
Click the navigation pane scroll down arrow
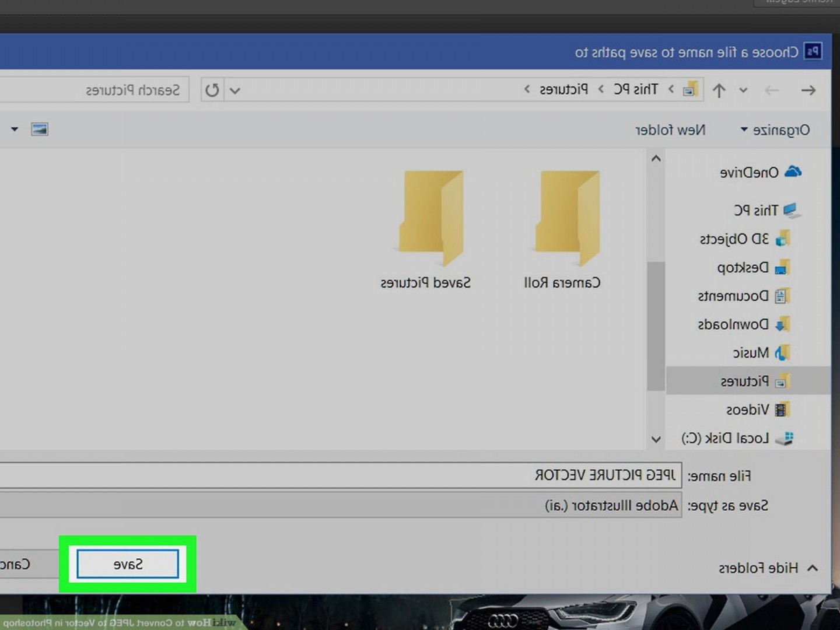coord(656,439)
